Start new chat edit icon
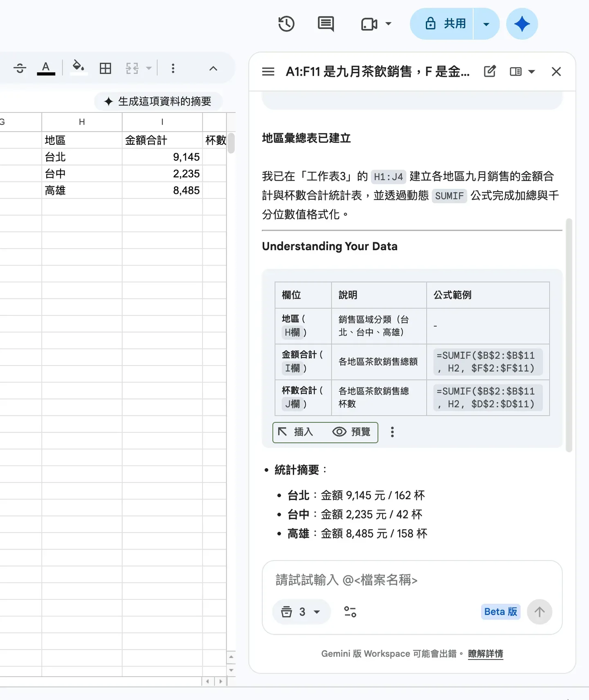589x700 pixels. 490,72
